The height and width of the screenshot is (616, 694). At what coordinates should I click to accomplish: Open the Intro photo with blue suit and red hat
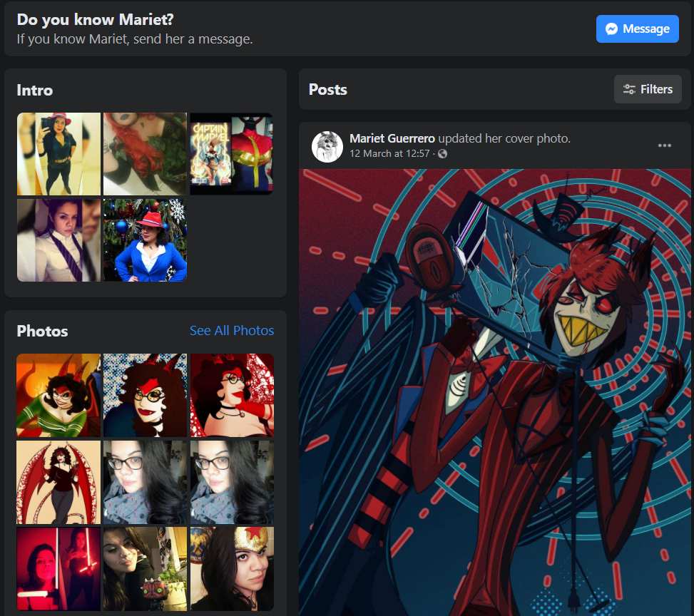[146, 240]
